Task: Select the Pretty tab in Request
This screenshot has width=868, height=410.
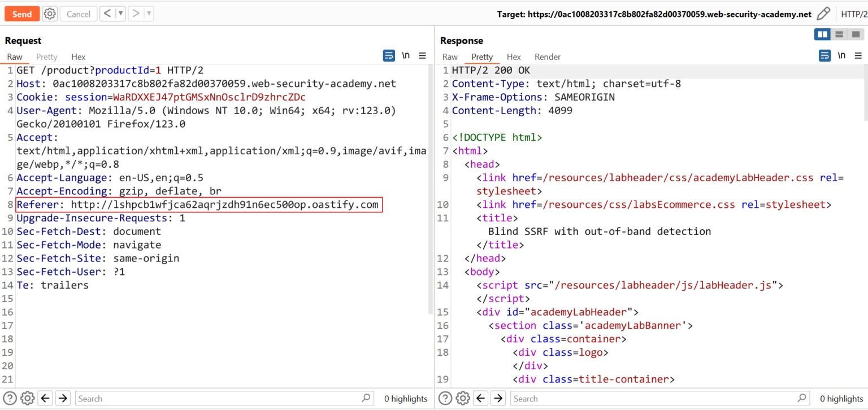Action: tap(47, 56)
